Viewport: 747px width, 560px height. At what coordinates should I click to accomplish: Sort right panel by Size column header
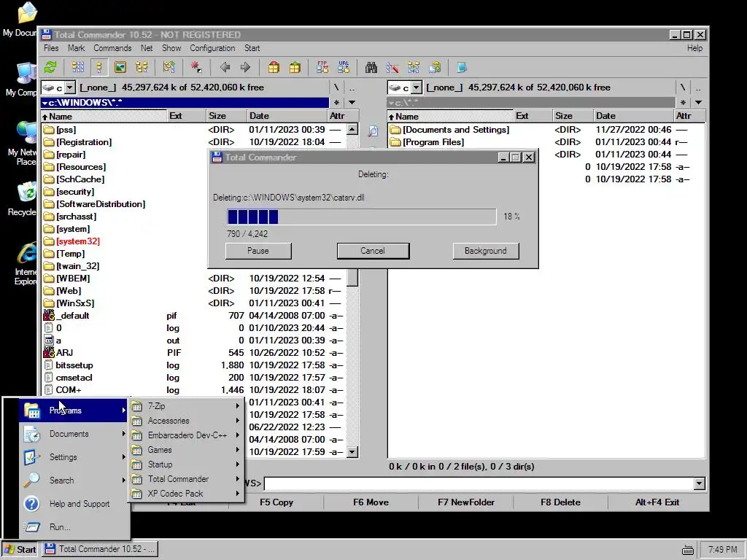pyautogui.click(x=572, y=116)
